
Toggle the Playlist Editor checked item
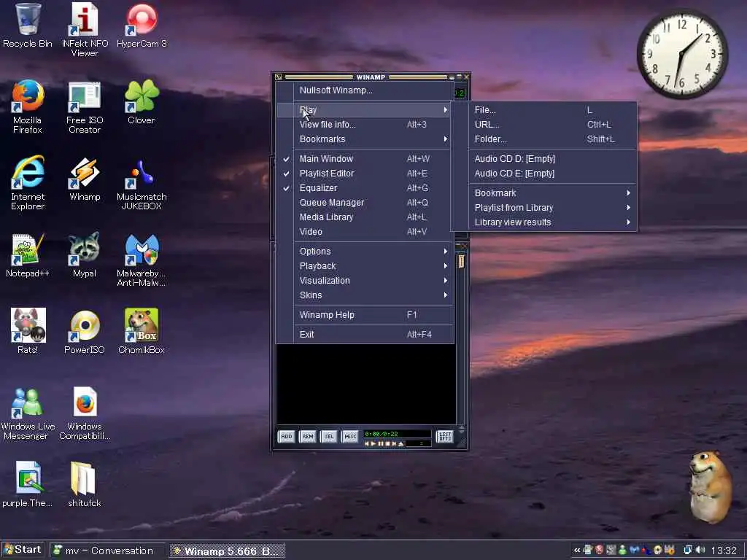click(x=365, y=174)
